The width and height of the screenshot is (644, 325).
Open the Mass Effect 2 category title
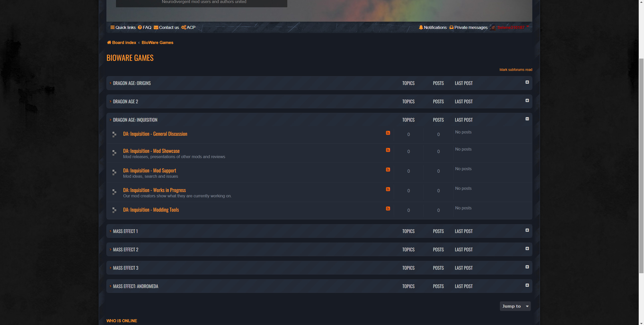click(126, 250)
